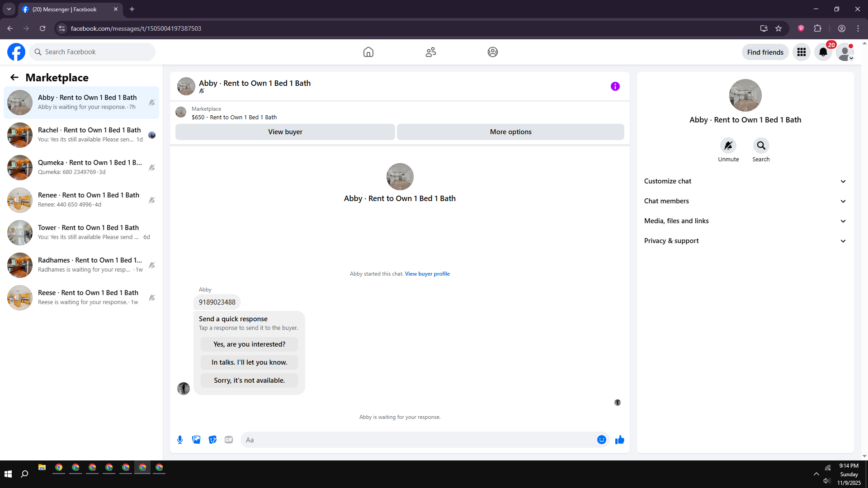The width and height of the screenshot is (868, 488).
Task: Open Renee's Rent to Own conversation
Action: pyautogui.click(x=81, y=200)
